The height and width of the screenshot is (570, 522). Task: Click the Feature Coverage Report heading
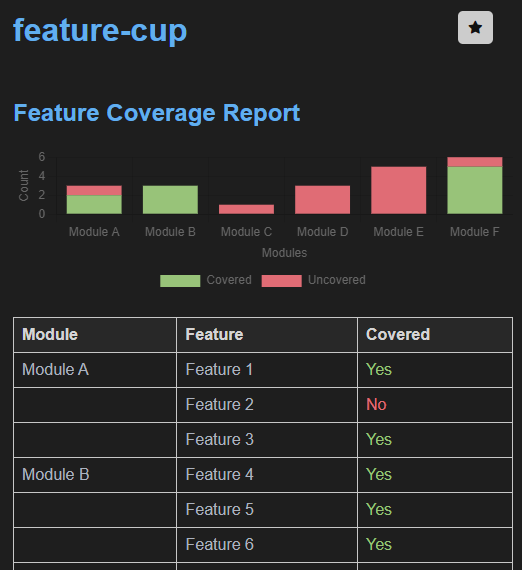tap(157, 113)
